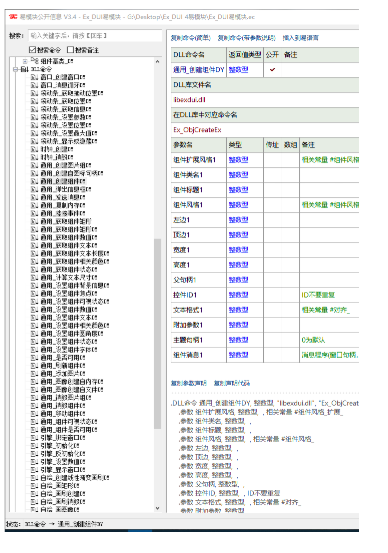Click the icon beside 窗口_创建窗口

click(x=34, y=77)
